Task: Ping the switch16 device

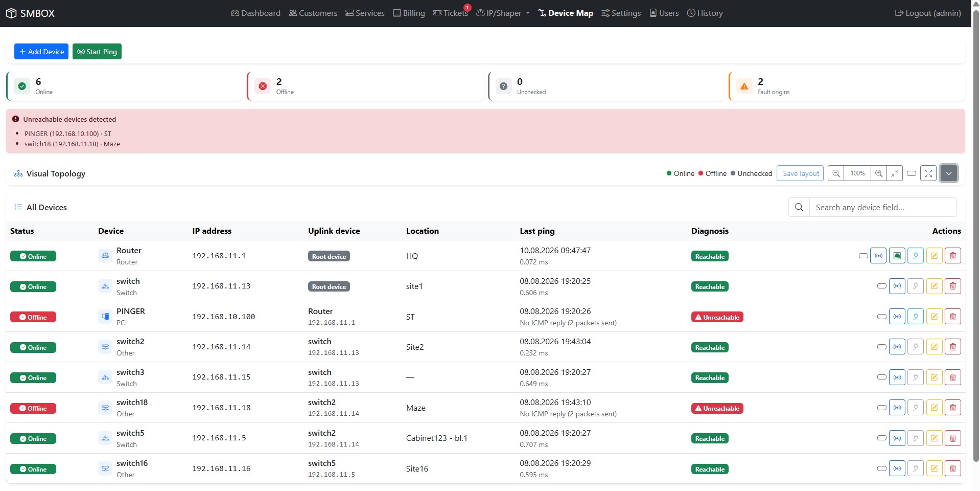Action: (x=897, y=468)
